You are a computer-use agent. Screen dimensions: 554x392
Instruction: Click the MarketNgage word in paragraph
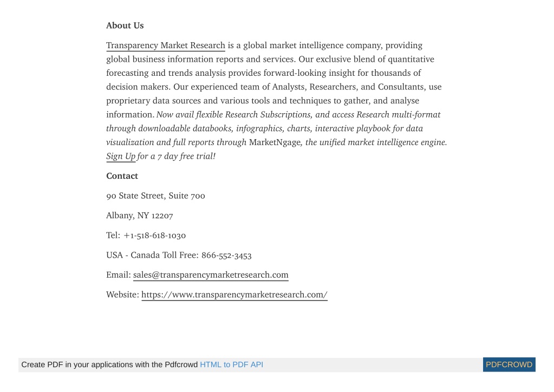[x=275, y=142]
